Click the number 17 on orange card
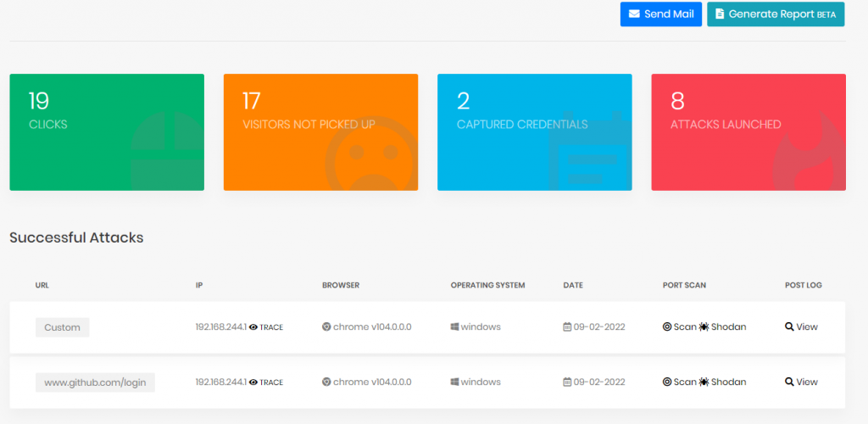Screen dimensions: 868x424 click(x=251, y=101)
